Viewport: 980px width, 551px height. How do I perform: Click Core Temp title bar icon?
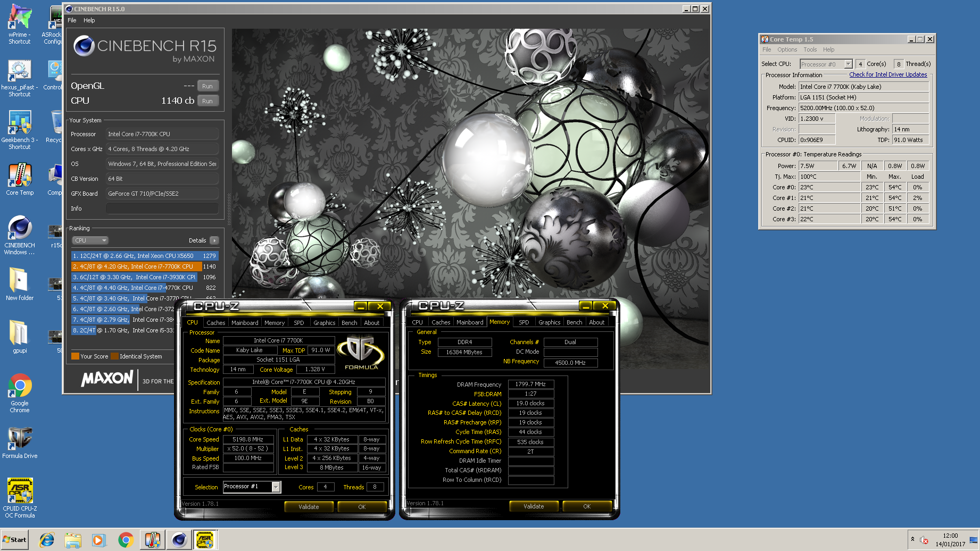(x=765, y=39)
